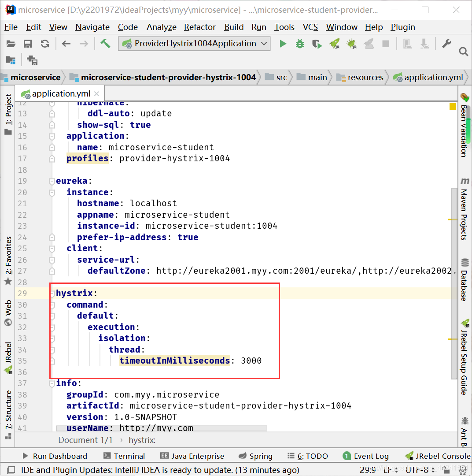Viewport: 472px width, 476px height.
Task: Click the Save All floppy icon
Action: tap(28, 44)
